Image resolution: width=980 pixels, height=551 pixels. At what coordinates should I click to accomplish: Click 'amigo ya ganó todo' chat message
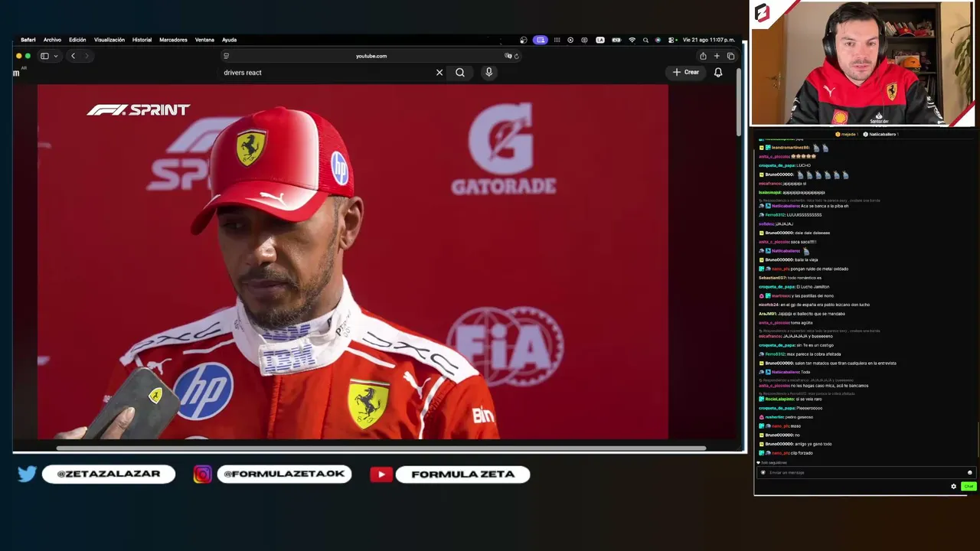[x=814, y=444]
